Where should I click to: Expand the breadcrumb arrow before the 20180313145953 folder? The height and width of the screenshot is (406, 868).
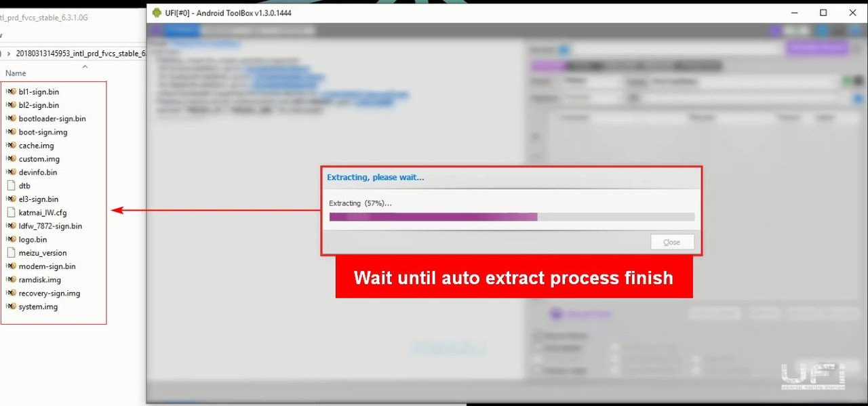(x=7, y=54)
